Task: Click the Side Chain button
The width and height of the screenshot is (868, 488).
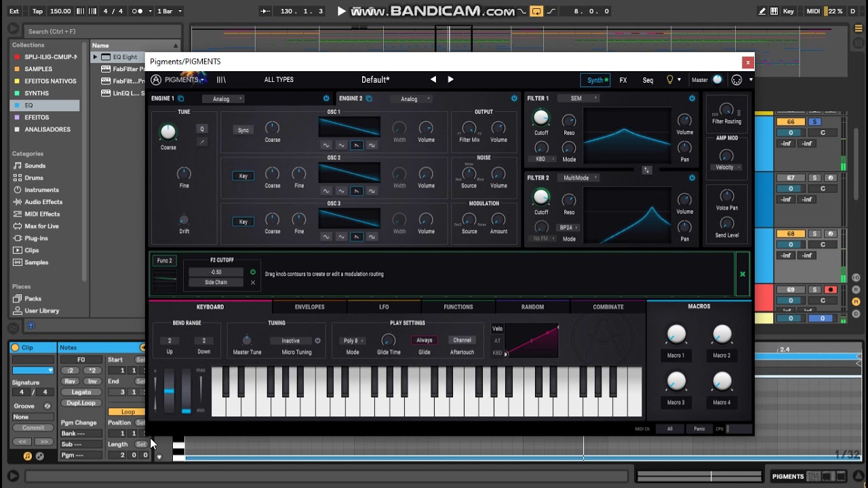Action: coord(216,282)
